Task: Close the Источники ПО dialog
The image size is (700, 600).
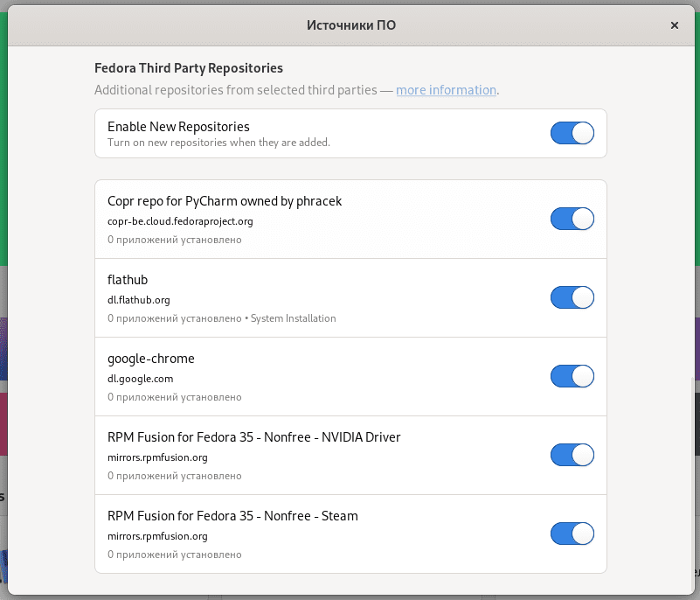Action: [675, 25]
